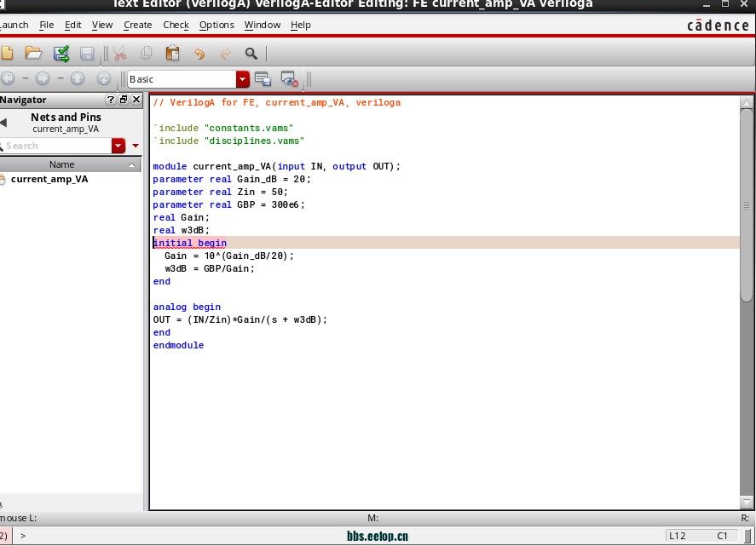Cut selection with the scissors icon
This screenshot has height=546, width=756.
[x=120, y=54]
